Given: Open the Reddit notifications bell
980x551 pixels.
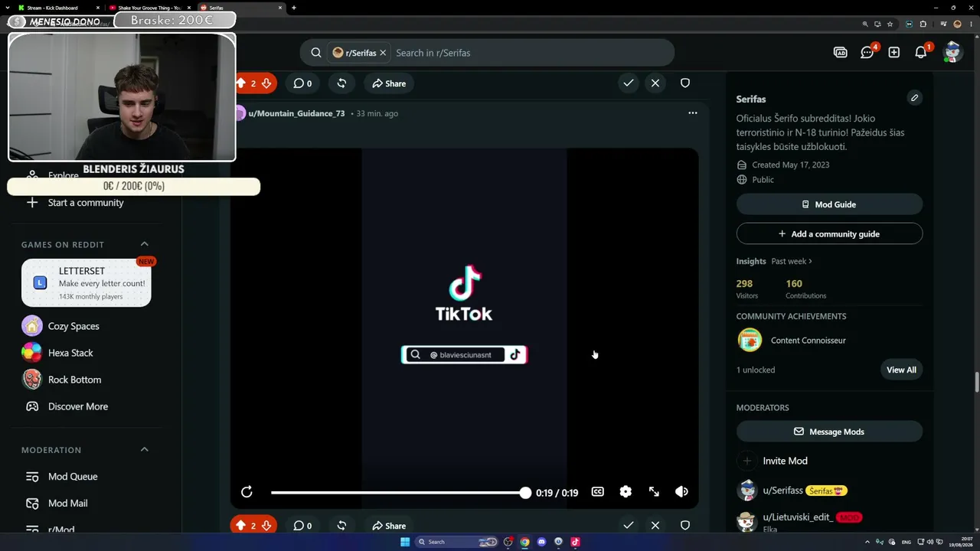Looking at the screenshot, I should pos(921,53).
